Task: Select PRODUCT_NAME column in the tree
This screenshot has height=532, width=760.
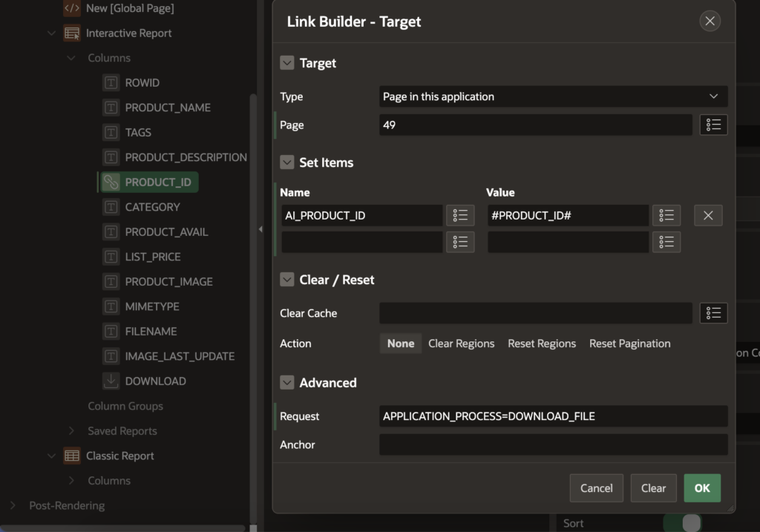Action: (168, 108)
